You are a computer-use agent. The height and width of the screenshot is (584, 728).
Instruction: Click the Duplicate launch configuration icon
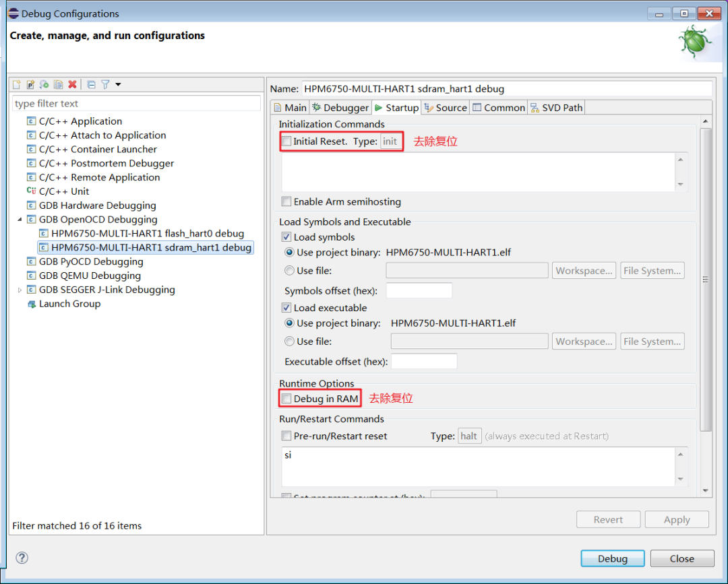click(59, 84)
